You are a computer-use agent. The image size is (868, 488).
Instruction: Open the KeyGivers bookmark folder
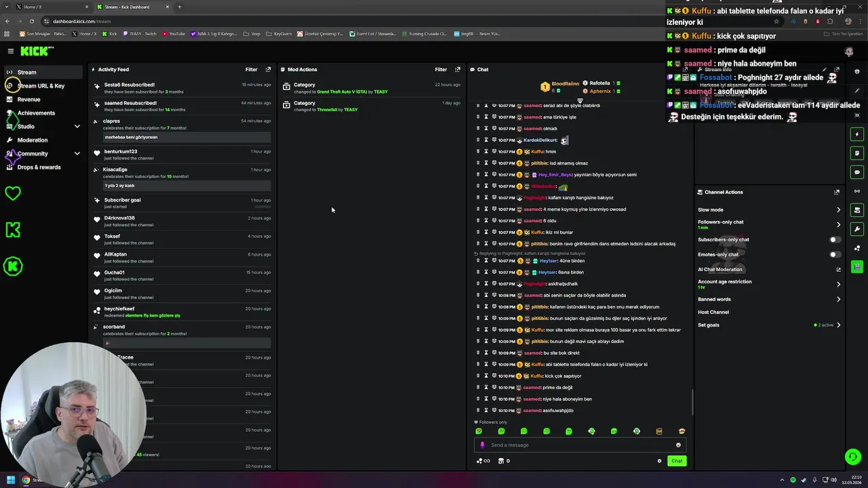click(x=278, y=33)
